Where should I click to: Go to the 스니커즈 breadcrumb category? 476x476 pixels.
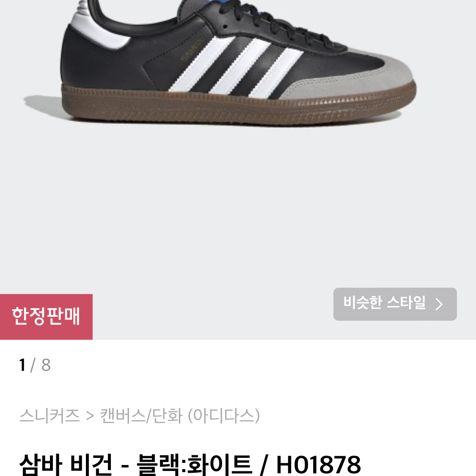[50, 415]
